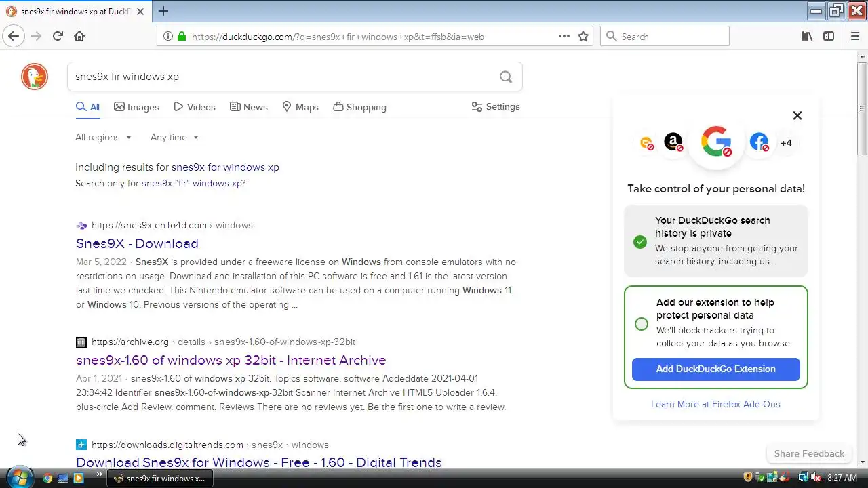Click the Facebook tracker icon
This screenshot has width=868, height=488.
[759, 142]
